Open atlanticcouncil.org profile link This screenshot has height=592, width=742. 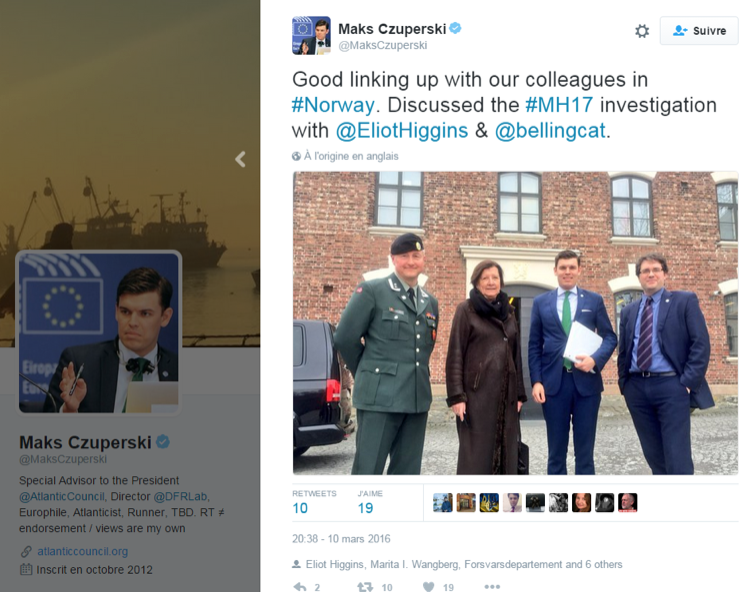82,552
